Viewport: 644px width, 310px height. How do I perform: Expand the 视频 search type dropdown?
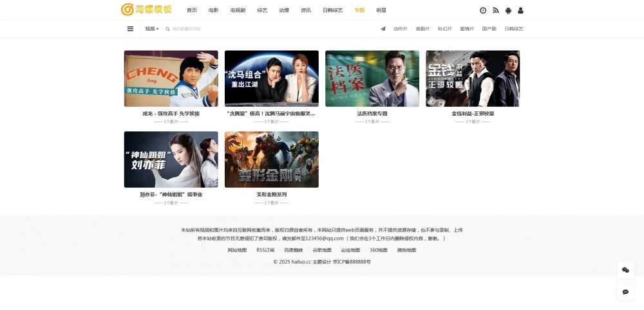pos(152,29)
